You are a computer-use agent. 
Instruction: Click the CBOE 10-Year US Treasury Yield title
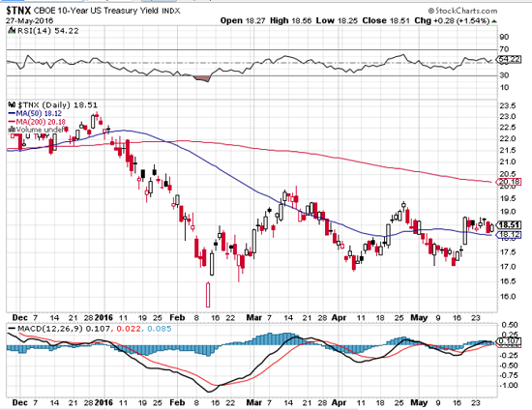96,11
